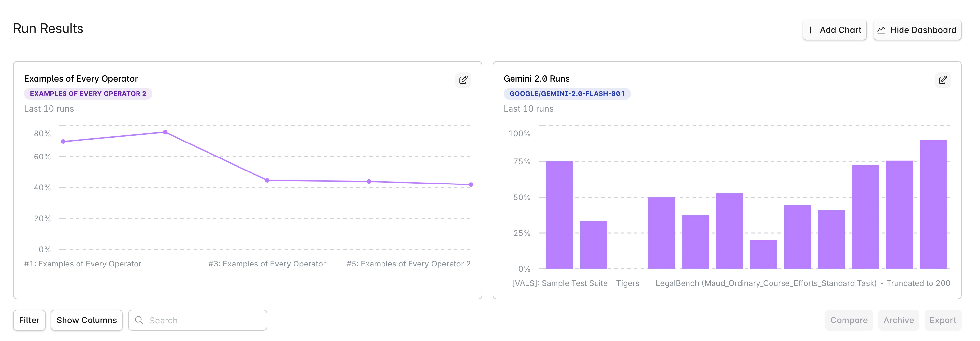Click the chart icon beside Hide Dashboard
Image resolution: width=980 pixels, height=341 pixels.
[882, 30]
